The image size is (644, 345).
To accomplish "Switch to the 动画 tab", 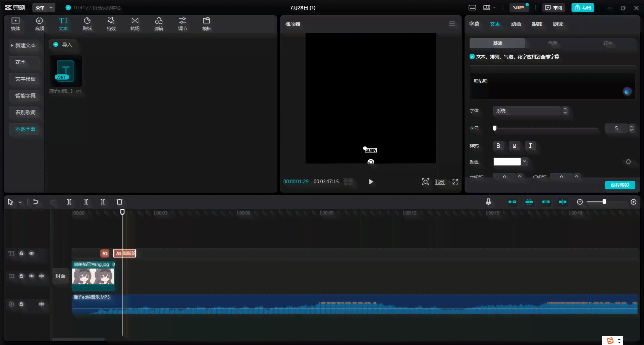I will 516,24.
